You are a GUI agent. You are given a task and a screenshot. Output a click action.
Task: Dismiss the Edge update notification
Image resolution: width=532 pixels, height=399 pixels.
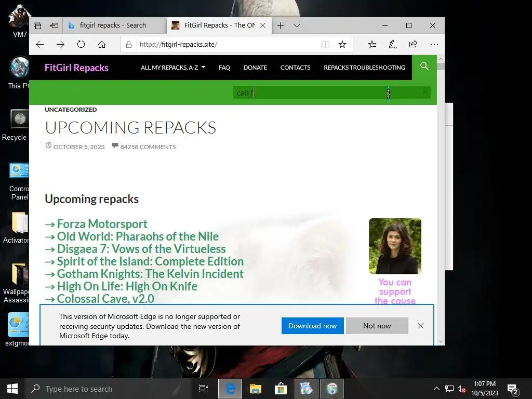pos(421,326)
